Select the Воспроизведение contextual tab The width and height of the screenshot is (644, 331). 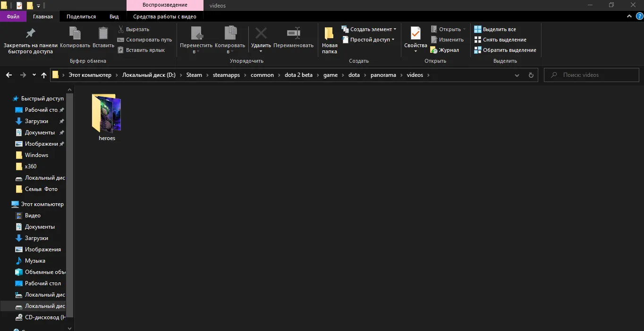[x=165, y=5]
